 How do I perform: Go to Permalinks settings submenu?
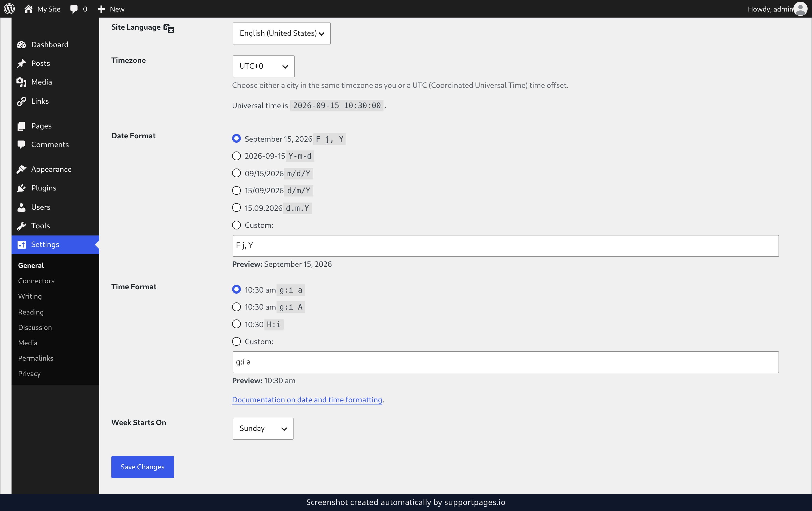(36, 358)
